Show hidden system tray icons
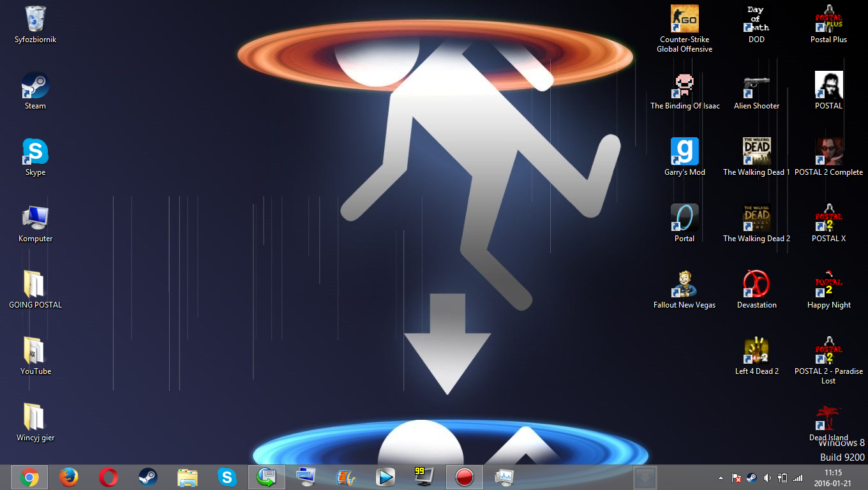Screen dimensions: 868x490 [x=721, y=478]
